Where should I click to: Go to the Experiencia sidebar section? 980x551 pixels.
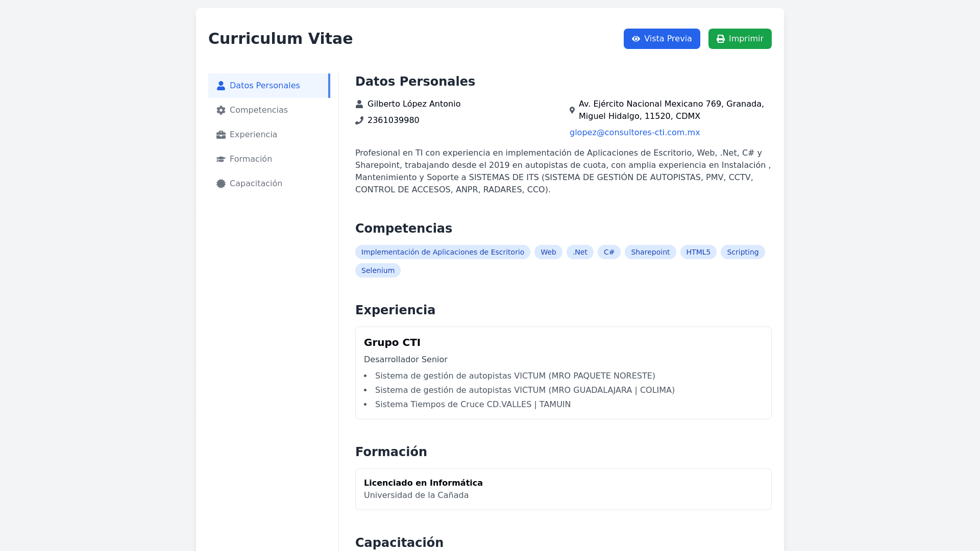(253, 135)
